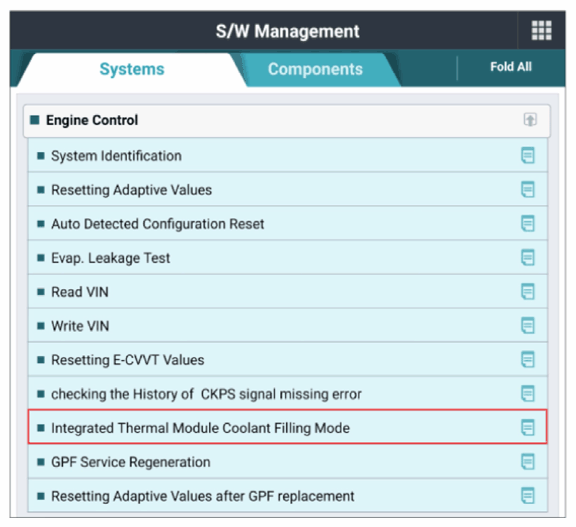Open document icon for Write VIN

coord(528,325)
